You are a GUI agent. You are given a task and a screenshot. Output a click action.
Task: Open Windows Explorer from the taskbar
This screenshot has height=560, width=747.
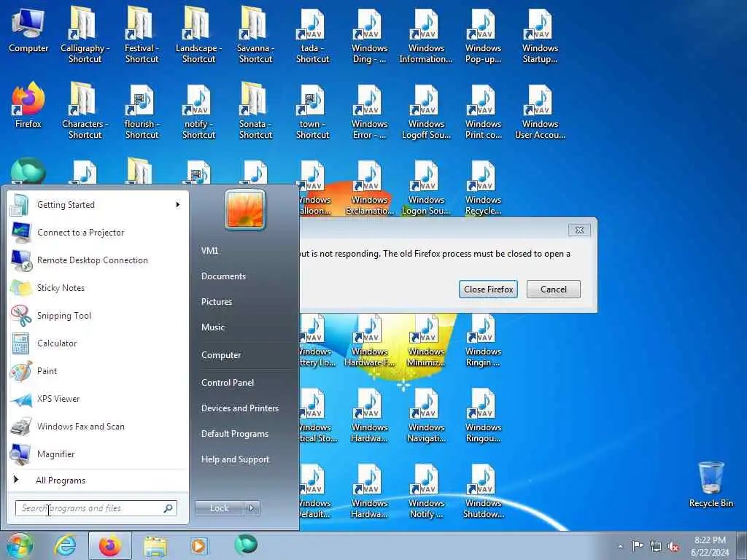click(156, 546)
